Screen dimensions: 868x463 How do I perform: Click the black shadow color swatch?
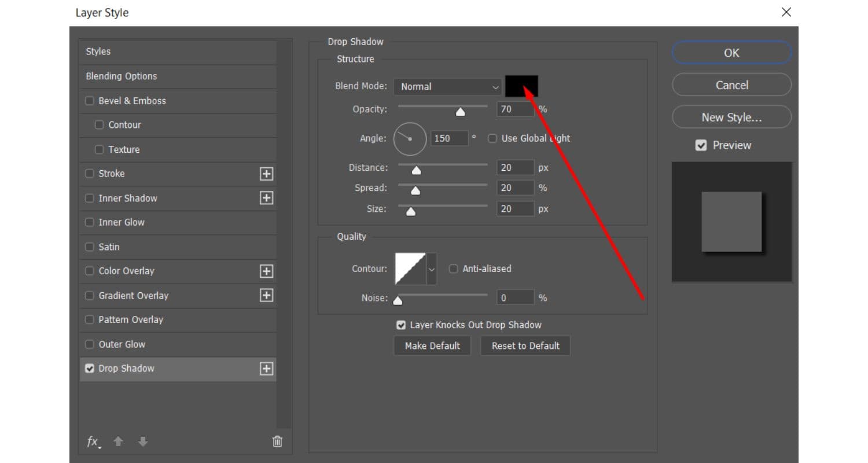(x=521, y=86)
